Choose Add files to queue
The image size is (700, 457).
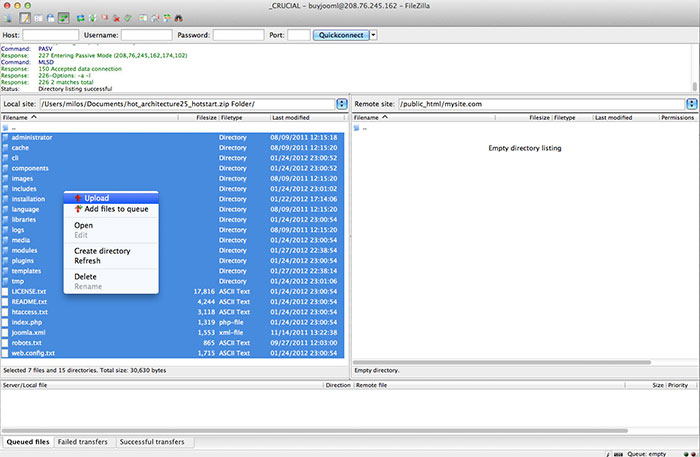click(111, 209)
